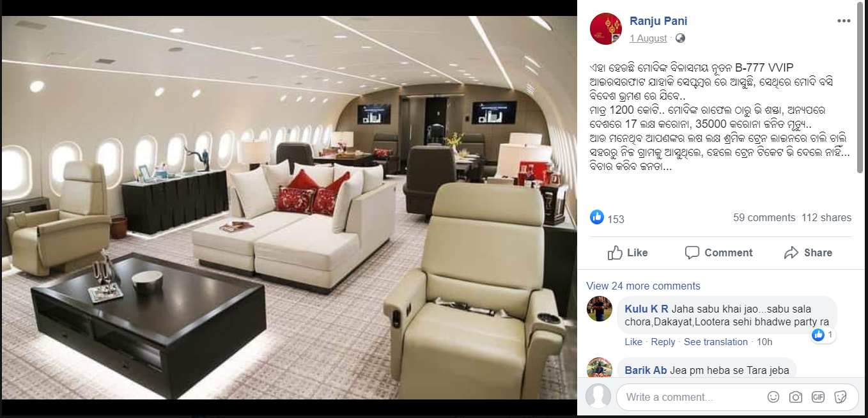Open the post options three-dot menu
The width and height of the screenshot is (868, 418).
844,21
